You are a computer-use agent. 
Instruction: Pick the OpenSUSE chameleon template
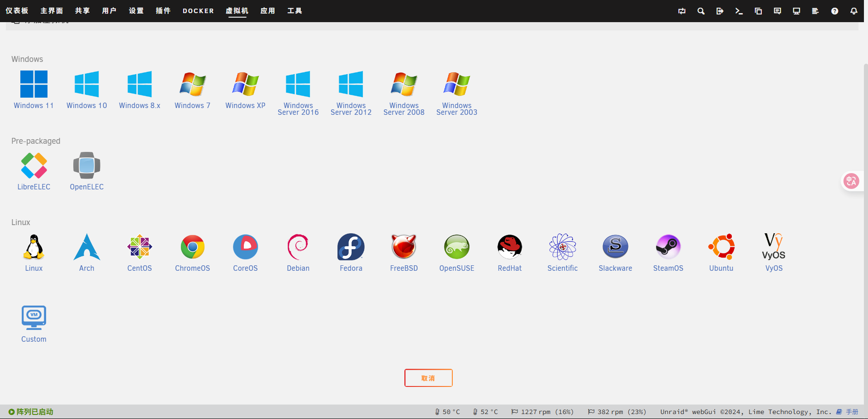[457, 253]
